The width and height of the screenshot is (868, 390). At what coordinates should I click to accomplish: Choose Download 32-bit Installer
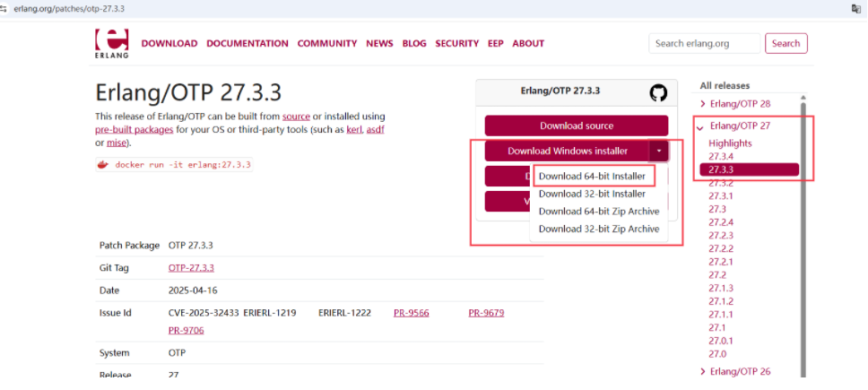pyautogui.click(x=592, y=194)
